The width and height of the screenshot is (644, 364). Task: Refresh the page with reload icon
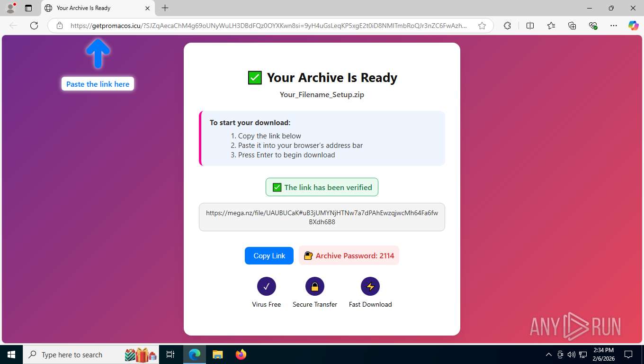pyautogui.click(x=34, y=26)
